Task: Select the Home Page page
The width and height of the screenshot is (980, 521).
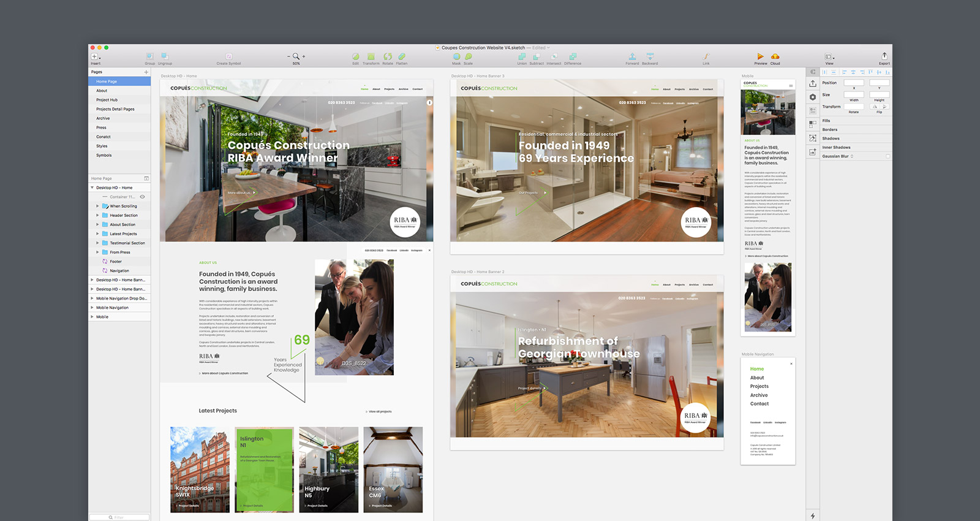Action: 119,82
